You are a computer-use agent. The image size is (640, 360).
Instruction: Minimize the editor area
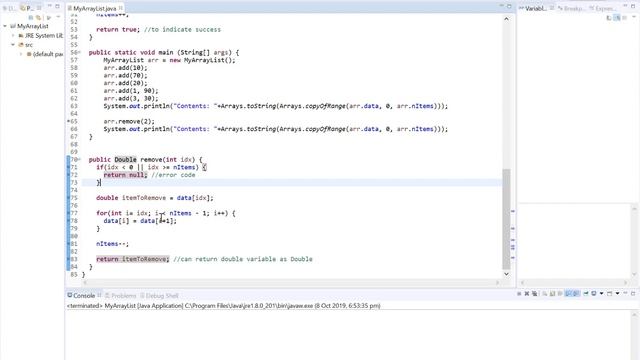point(501,6)
